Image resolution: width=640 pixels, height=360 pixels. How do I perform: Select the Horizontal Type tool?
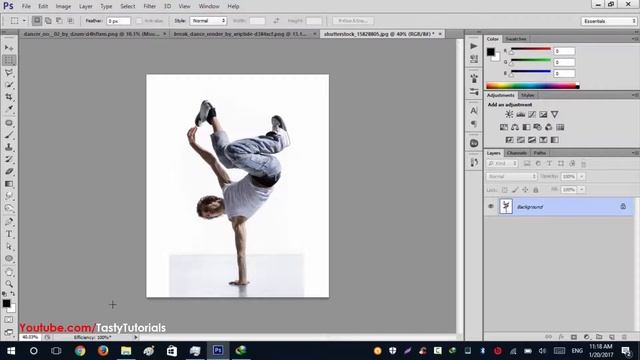coord(9,234)
